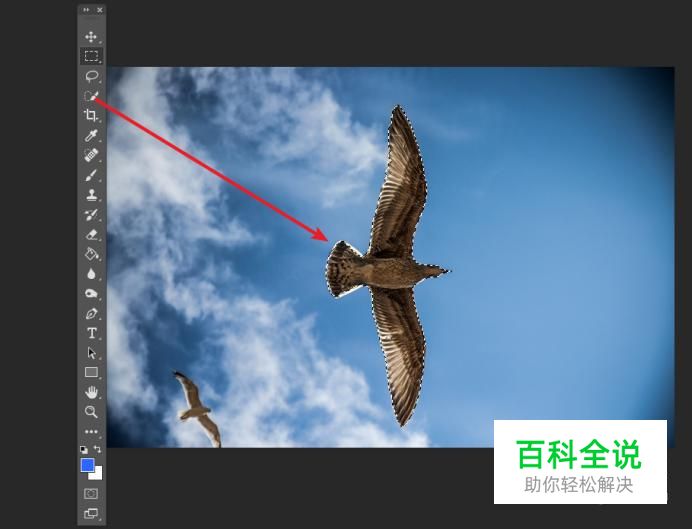Select the Lasso tool
This screenshot has width=692, height=529.
91,76
